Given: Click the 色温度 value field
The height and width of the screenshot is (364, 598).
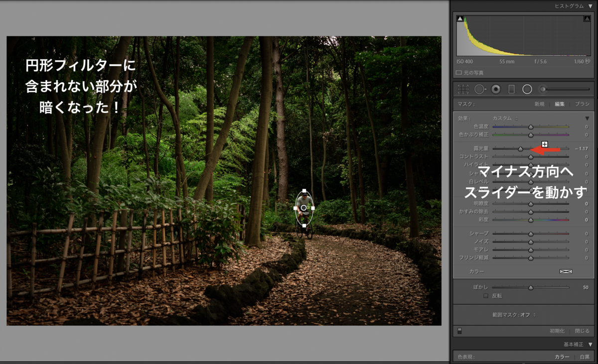Looking at the screenshot, I should point(587,127).
